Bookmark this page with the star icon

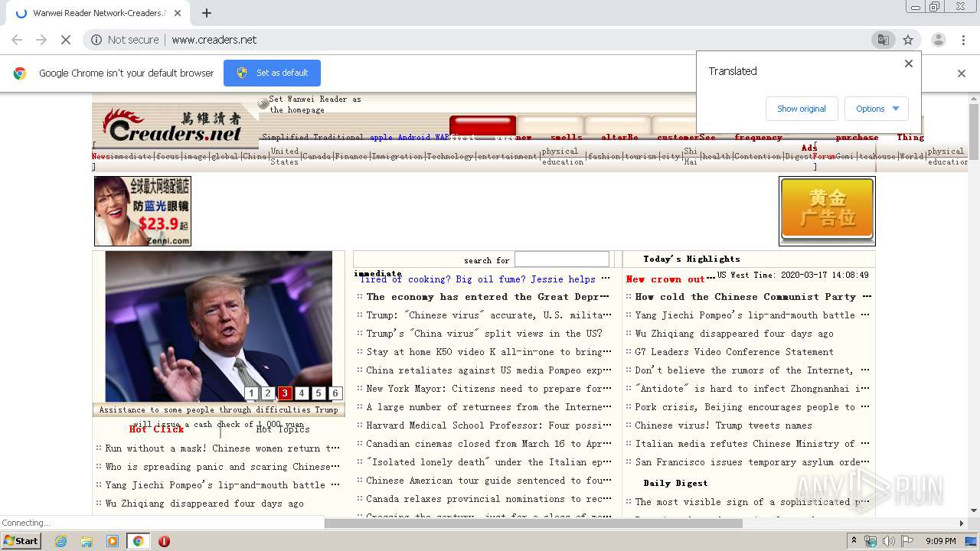click(x=908, y=40)
